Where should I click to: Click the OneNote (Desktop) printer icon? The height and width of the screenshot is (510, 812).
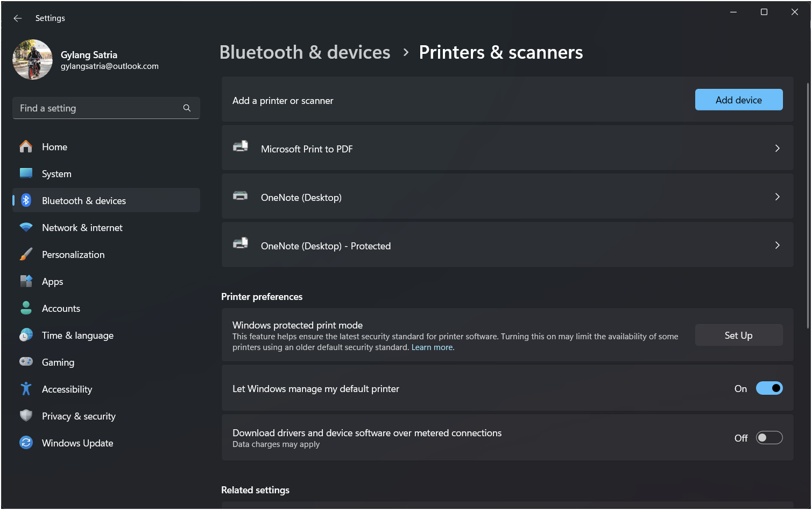click(241, 195)
